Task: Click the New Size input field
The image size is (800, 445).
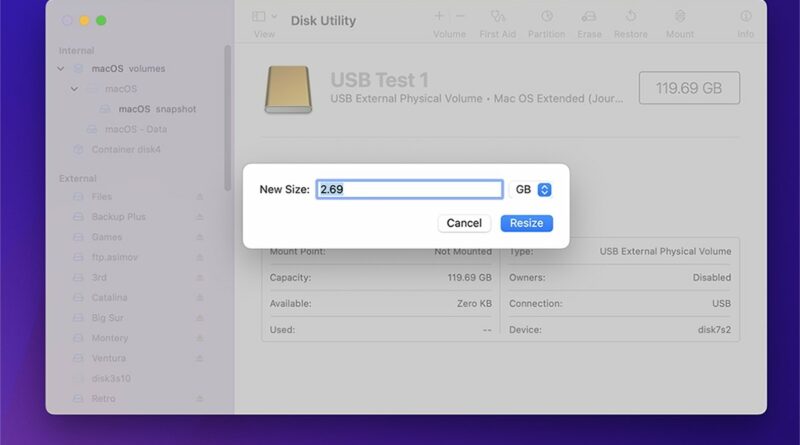Action: (x=409, y=189)
